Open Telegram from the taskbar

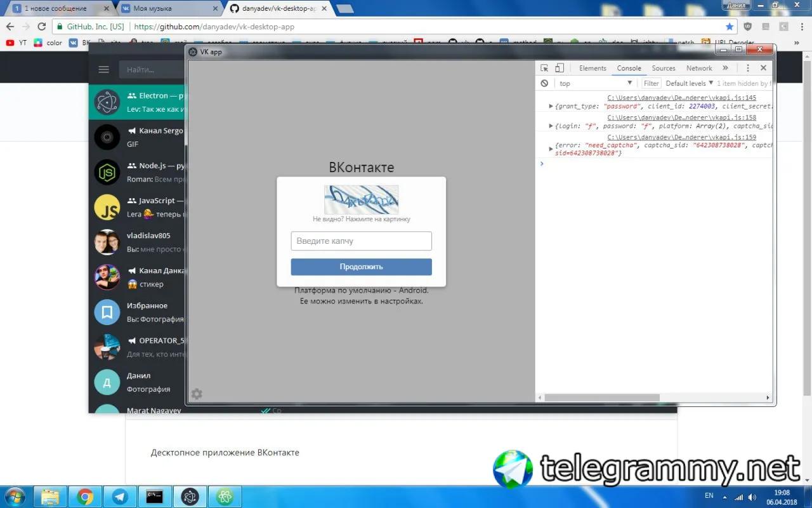click(x=120, y=497)
